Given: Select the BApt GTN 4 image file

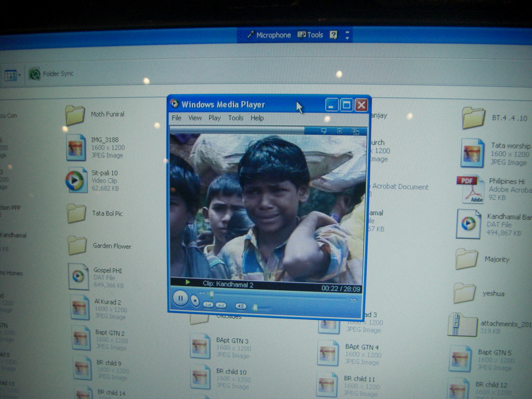Looking at the screenshot, I should click(349, 353).
